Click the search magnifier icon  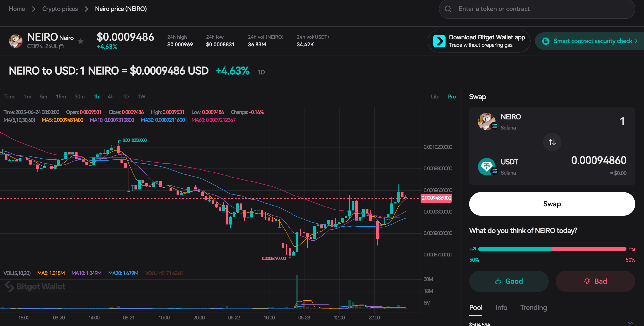(448, 9)
